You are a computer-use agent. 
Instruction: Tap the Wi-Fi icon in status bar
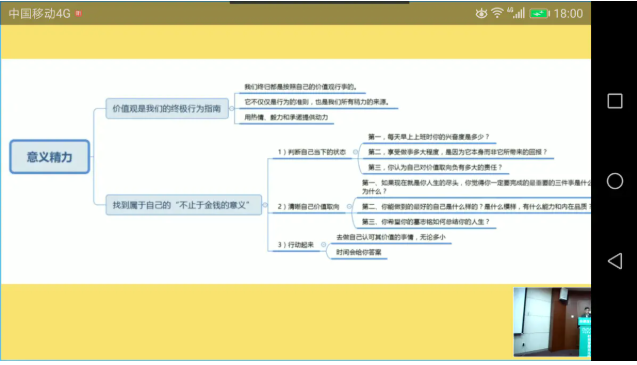click(497, 13)
